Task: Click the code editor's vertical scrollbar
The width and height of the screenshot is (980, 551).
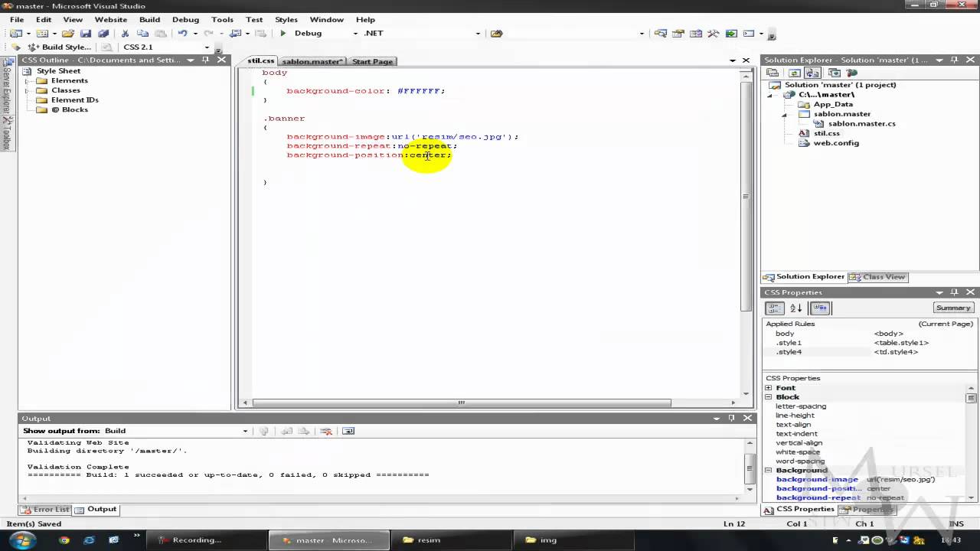Action: click(x=746, y=196)
